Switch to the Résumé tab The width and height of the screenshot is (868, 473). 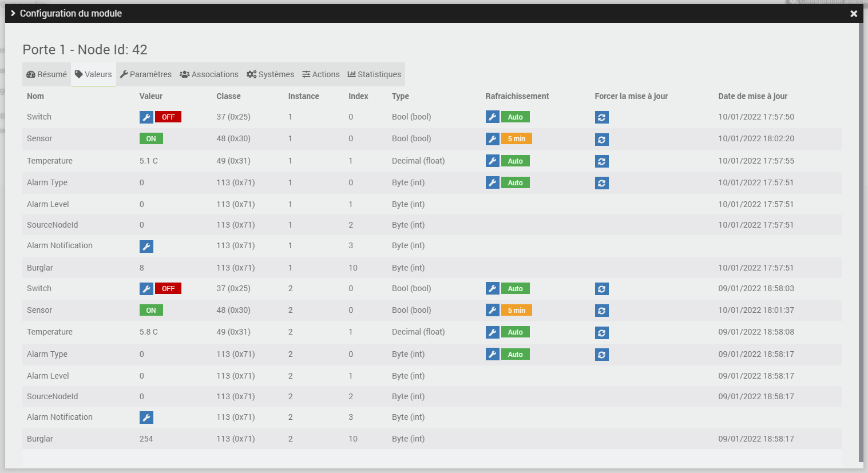(x=47, y=74)
